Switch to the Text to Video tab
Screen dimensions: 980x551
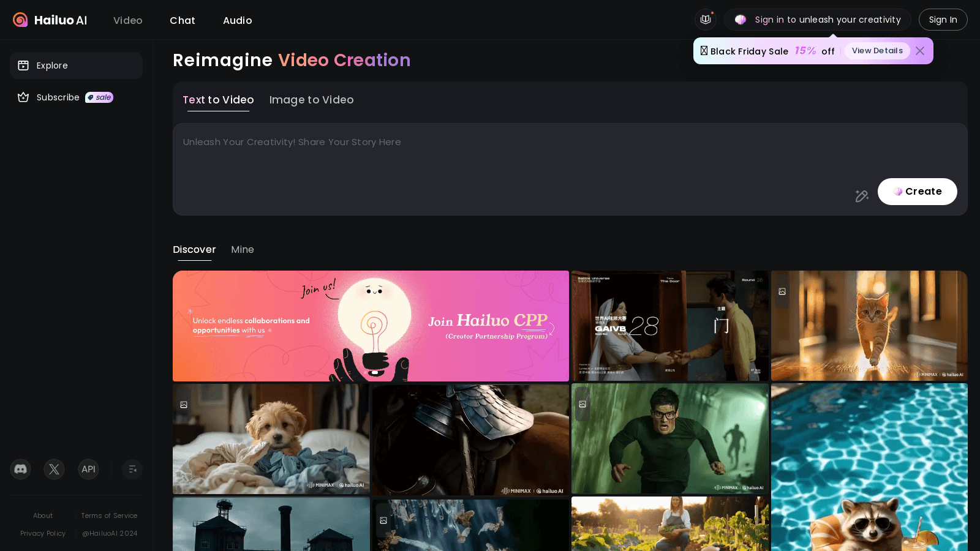click(218, 100)
